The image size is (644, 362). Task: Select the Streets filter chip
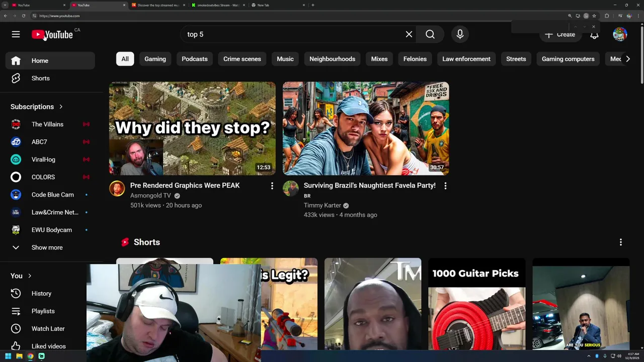[516, 59]
